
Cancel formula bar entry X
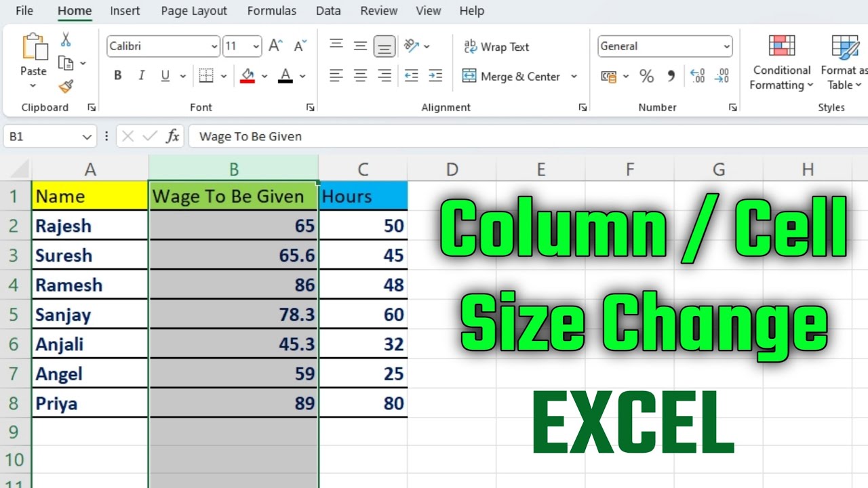point(127,136)
